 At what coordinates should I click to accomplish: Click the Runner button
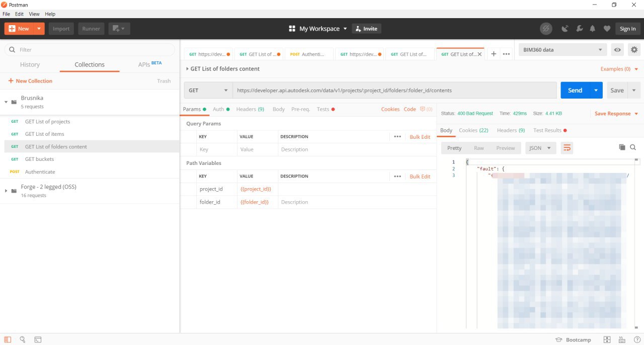click(x=91, y=29)
